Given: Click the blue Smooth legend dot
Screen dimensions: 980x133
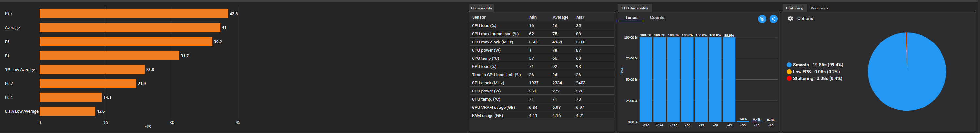Looking at the screenshot, I should (x=789, y=65).
